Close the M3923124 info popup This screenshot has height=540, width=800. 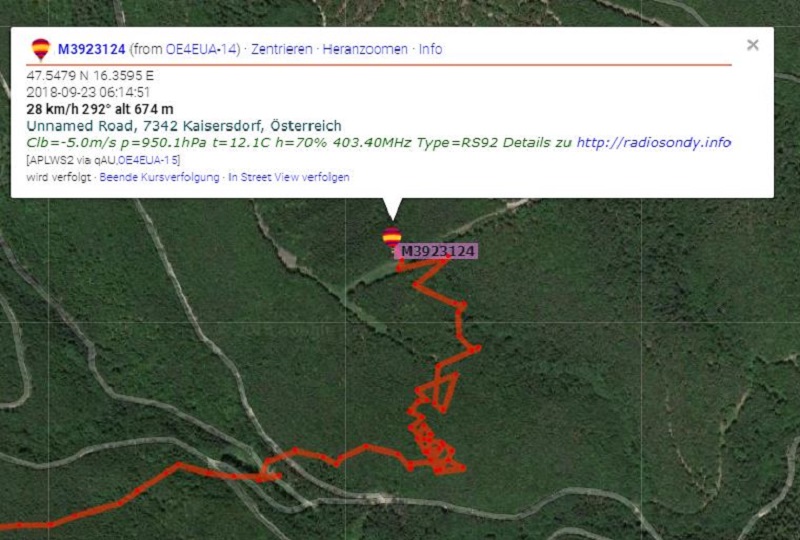click(x=753, y=45)
